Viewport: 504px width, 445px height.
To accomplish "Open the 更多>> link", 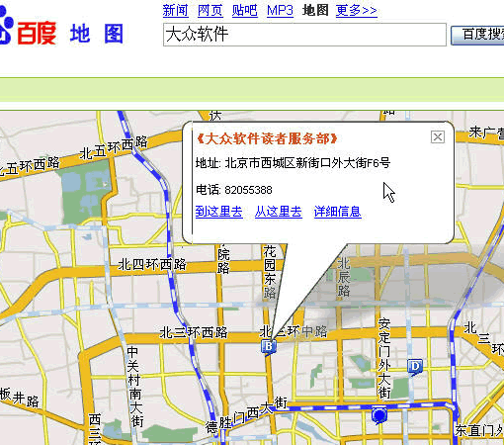I will point(357,10).
